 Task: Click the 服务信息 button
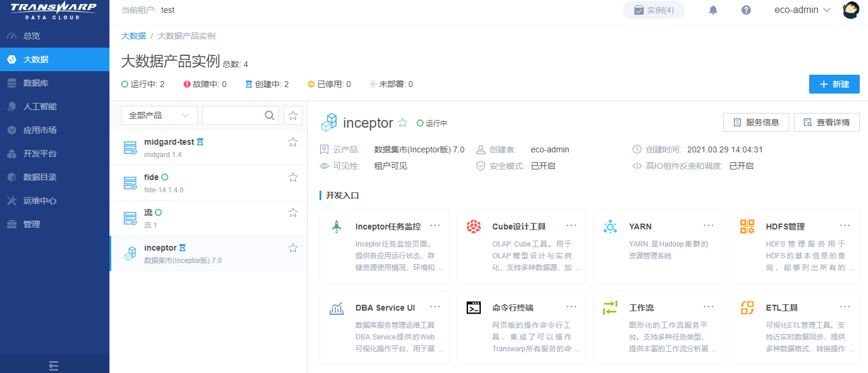click(756, 122)
